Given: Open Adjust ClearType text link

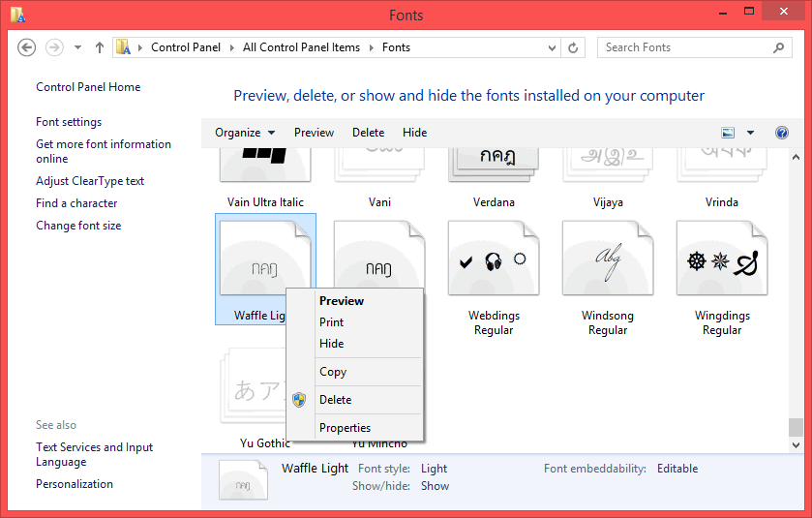Looking at the screenshot, I should click(90, 181).
